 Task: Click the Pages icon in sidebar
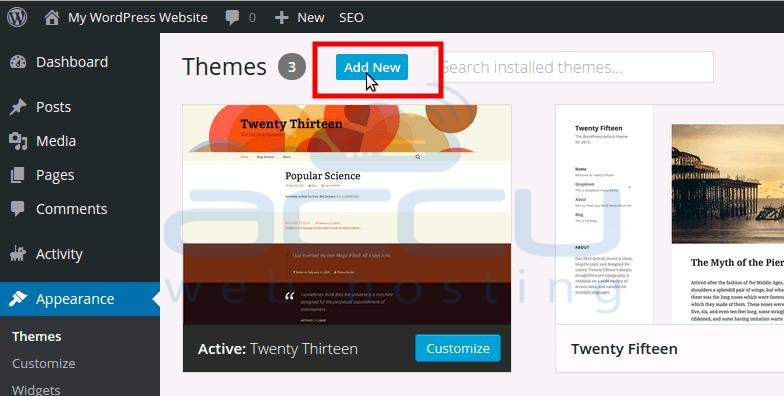coord(18,175)
